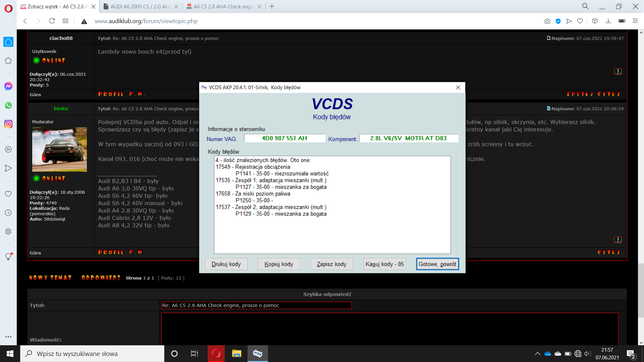Image resolution: width=644 pixels, height=362 pixels.
Task: Click Gotowe, powrót button
Action: click(437, 264)
